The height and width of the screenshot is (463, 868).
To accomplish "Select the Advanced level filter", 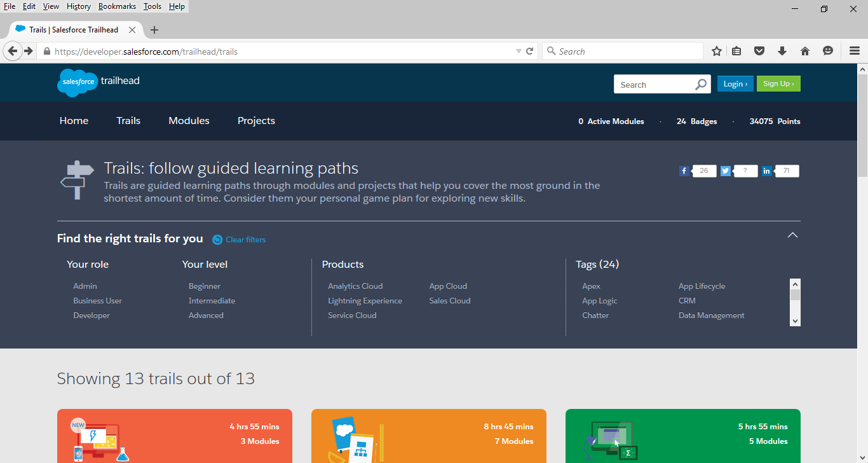I will (x=206, y=315).
